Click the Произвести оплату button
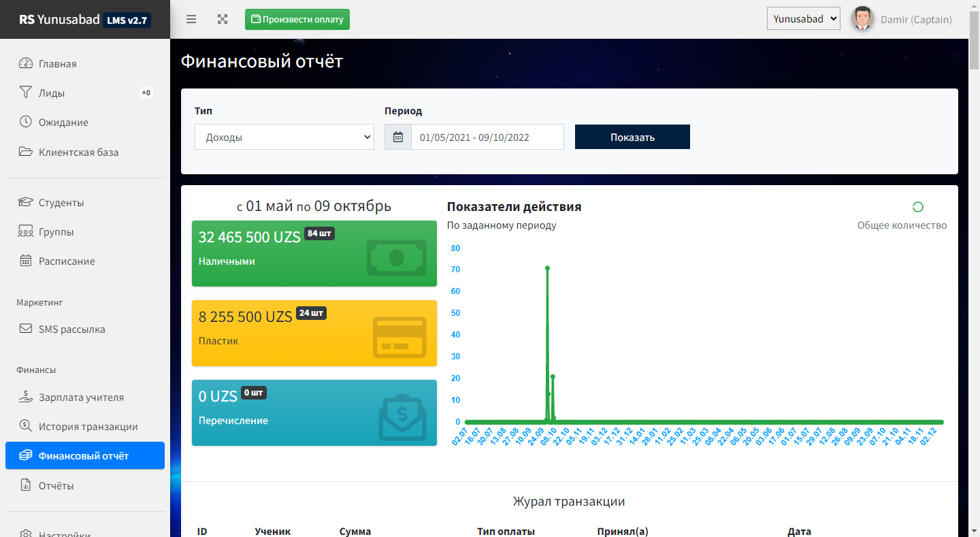Viewport: 980px width, 537px height. (297, 19)
